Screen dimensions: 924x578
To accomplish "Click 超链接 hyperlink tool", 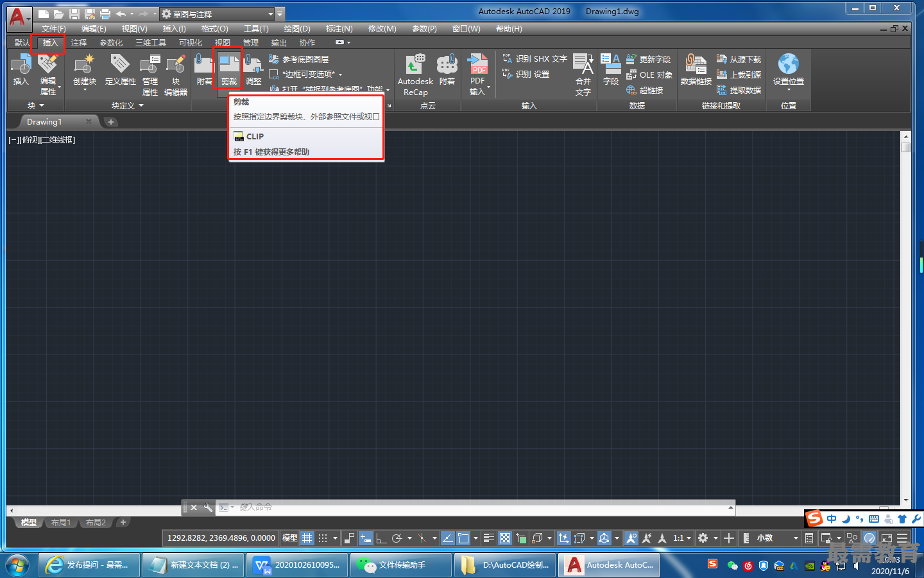I will point(645,90).
